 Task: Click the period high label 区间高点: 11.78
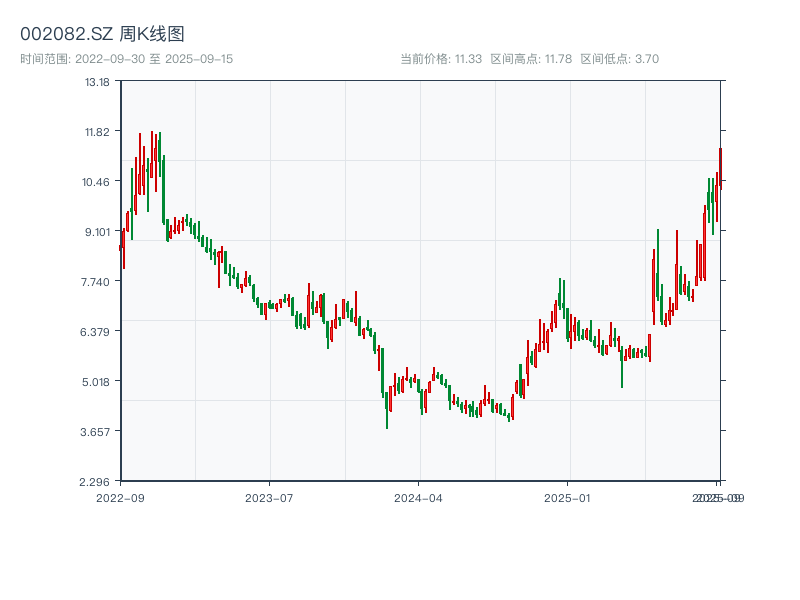[x=531, y=59]
